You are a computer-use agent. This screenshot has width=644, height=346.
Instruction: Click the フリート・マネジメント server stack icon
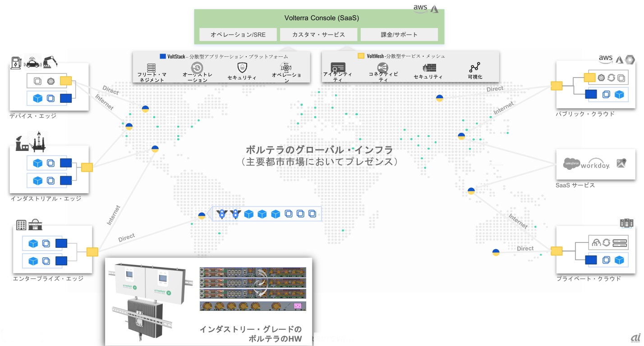coord(151,68)
